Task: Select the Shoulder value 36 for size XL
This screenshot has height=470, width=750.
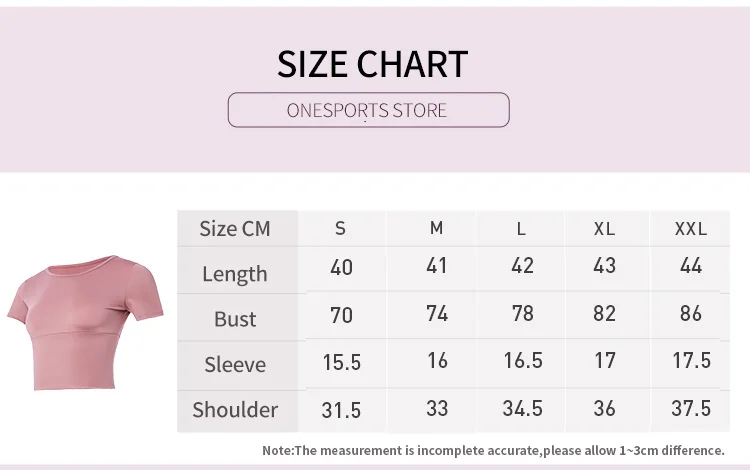Action: 604,408
